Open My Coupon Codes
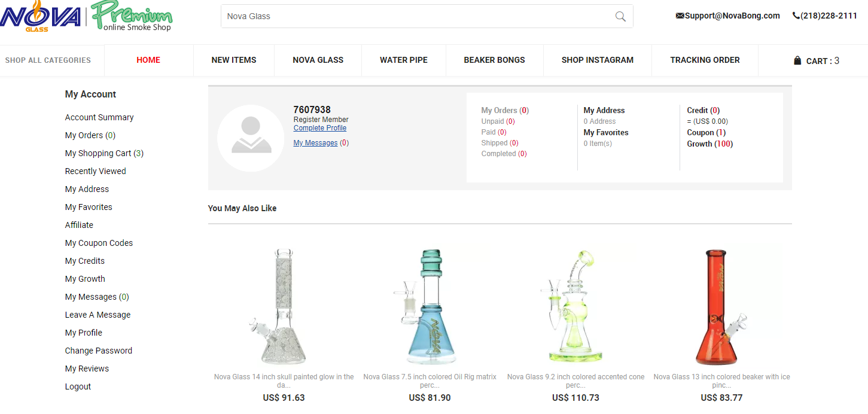This screenshot has height=414, width=868. (99, 243)
